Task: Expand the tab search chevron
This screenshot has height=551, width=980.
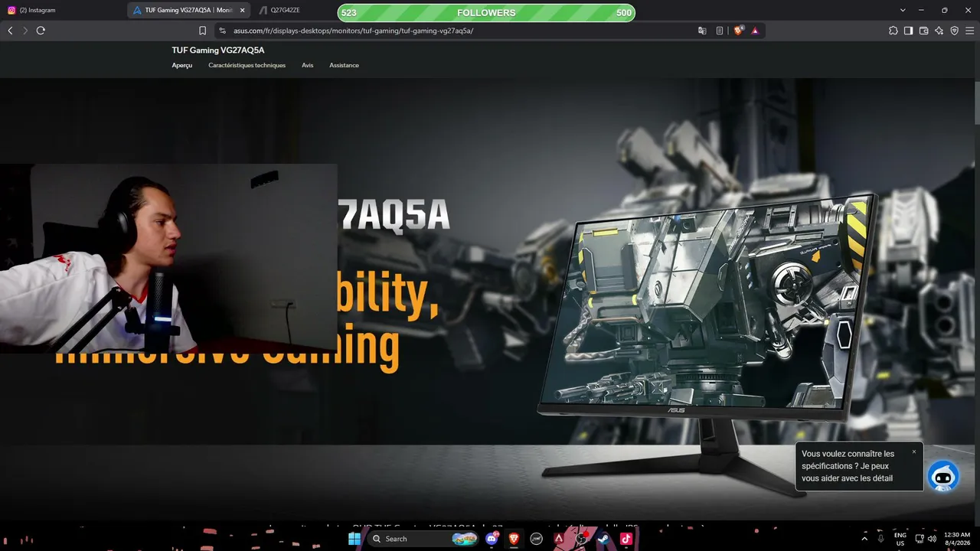Action: [903, 10]
